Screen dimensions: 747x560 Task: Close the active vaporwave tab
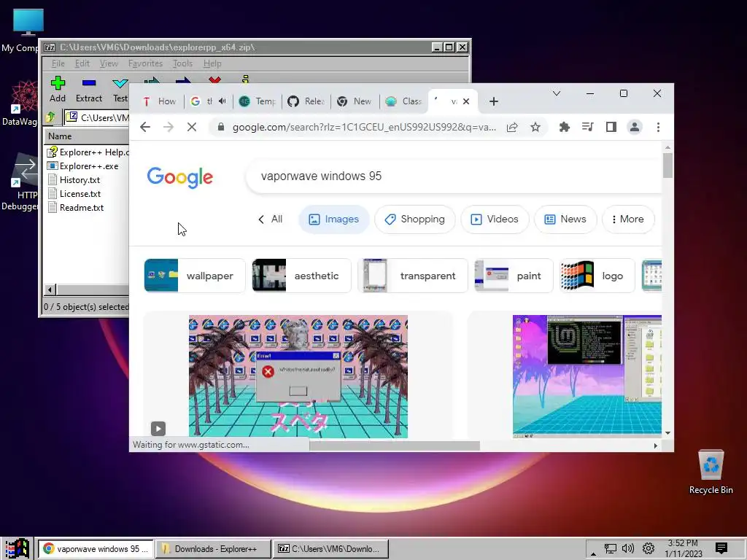coord(466,101)
